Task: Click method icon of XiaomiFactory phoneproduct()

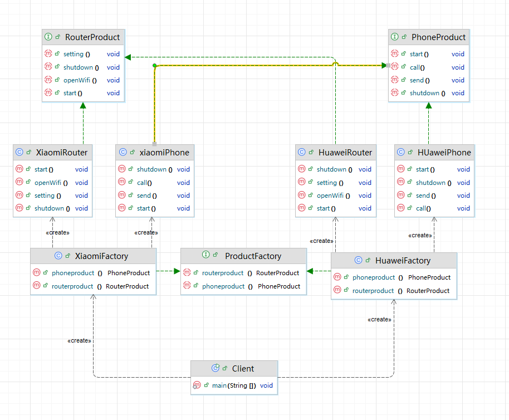Action: pos(37,272)
